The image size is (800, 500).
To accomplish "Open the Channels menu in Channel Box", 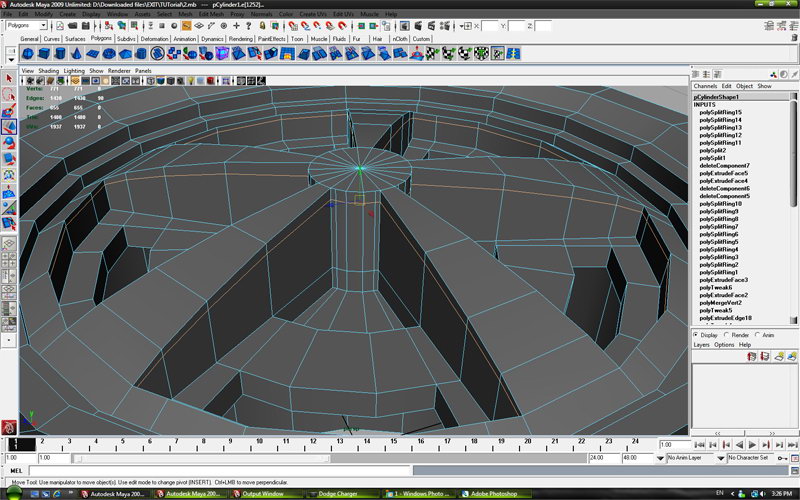I will coord(705,86).
